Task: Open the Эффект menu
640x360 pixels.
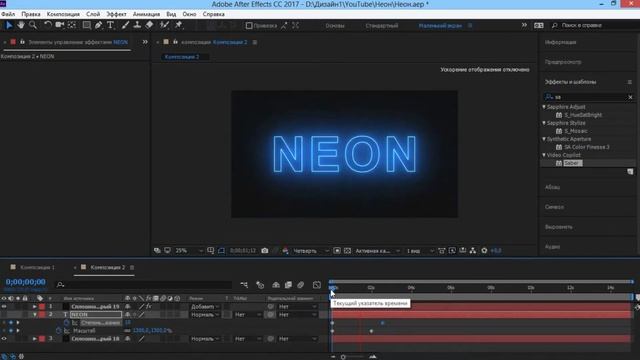Action: coord(116,14)
